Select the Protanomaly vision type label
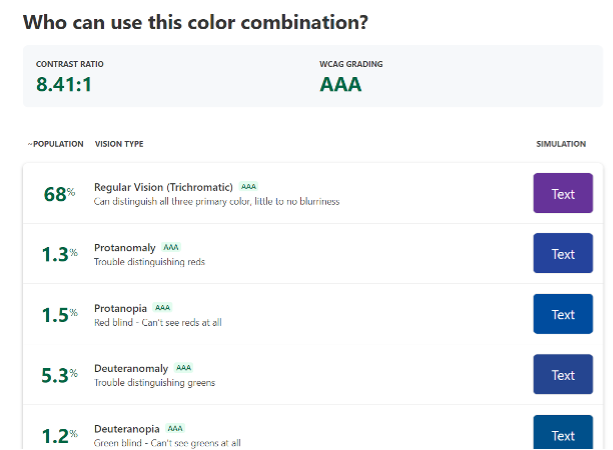The image size is (613, 450). tap(125, 247)
